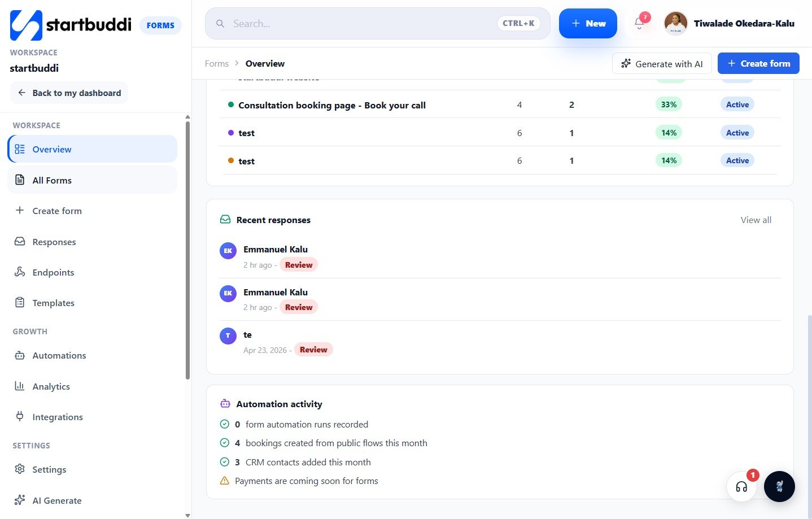Image resolution: width=812 pixels, height=519 pixels.
Task: Open support headset chat button
Action: click(741, 486)
